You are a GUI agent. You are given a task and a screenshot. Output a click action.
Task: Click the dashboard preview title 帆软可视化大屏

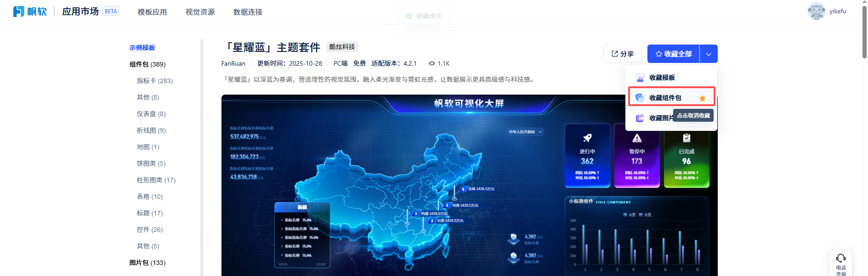point(469,103)
